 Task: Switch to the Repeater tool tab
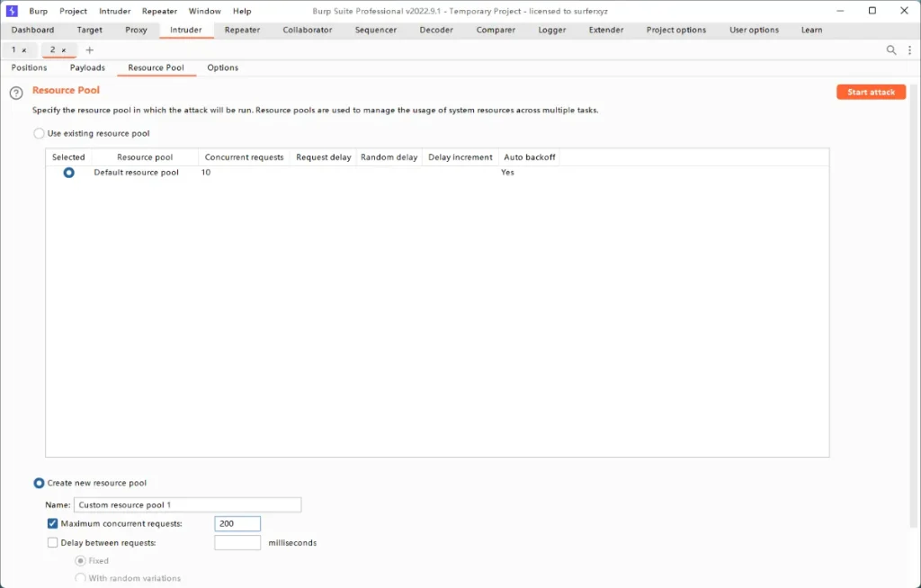point(242,30)
